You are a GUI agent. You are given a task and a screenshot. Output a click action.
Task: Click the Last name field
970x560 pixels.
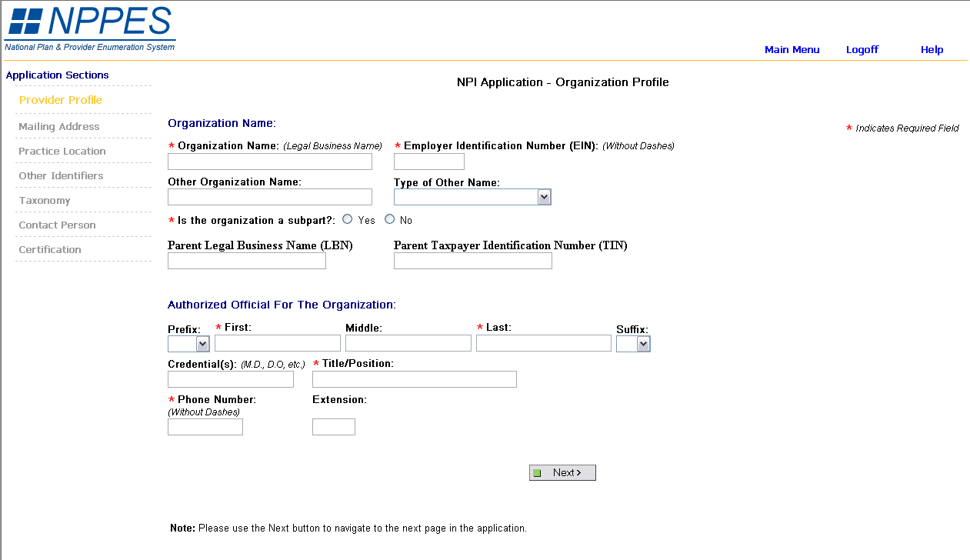(543, 343)
